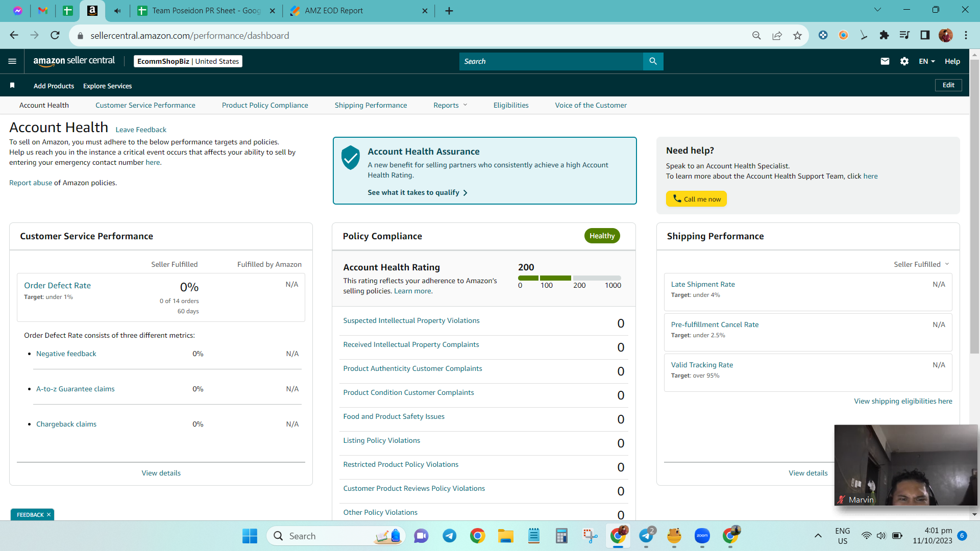Open the browser zoom magnifier in address bar
Screen dimensions: 980x551
pyautogui.click(x=756, y=35)
